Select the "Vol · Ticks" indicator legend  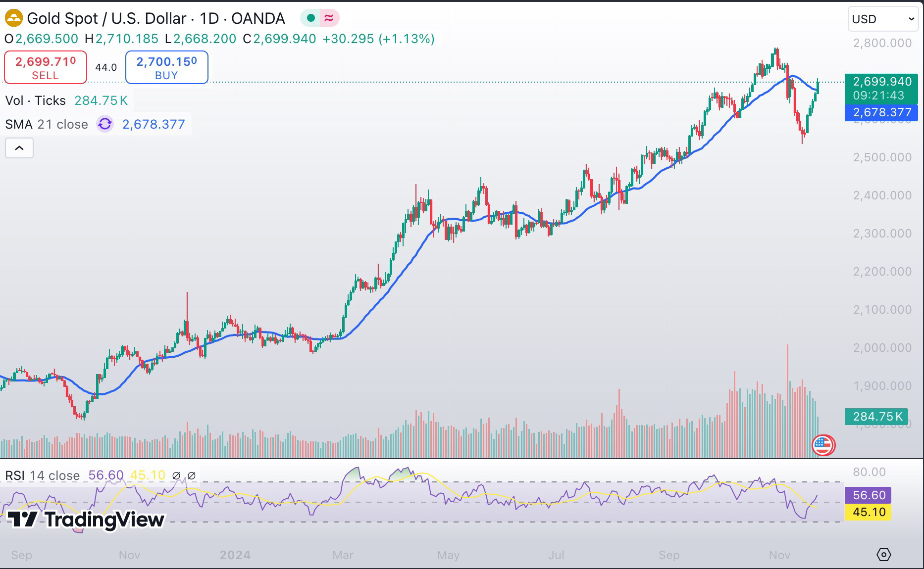coord(36,100)
